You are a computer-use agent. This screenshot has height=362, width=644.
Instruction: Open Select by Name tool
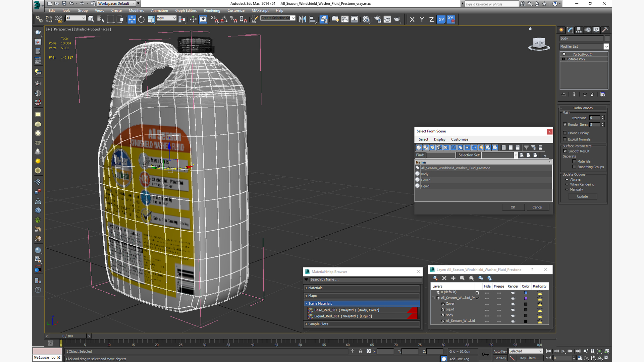tap(100, 19)
